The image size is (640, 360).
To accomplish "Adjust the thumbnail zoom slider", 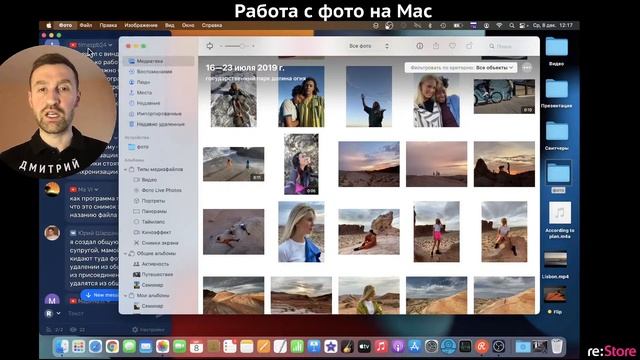I will [238, 46].
